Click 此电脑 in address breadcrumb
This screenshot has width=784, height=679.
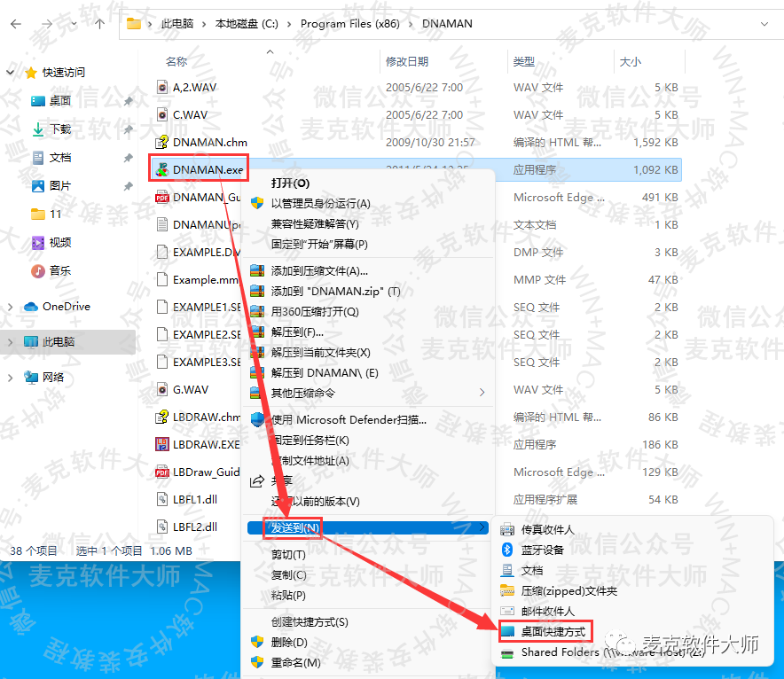(x=177, y=24)
